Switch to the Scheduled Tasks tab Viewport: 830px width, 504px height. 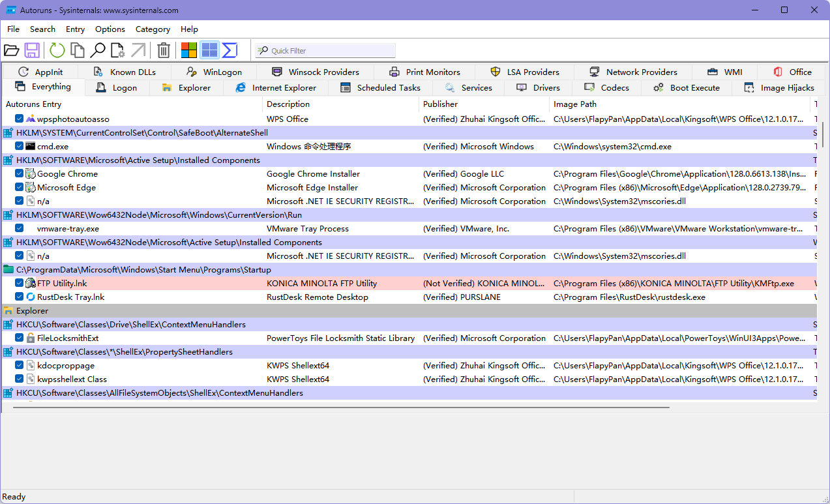click(381, 88)
